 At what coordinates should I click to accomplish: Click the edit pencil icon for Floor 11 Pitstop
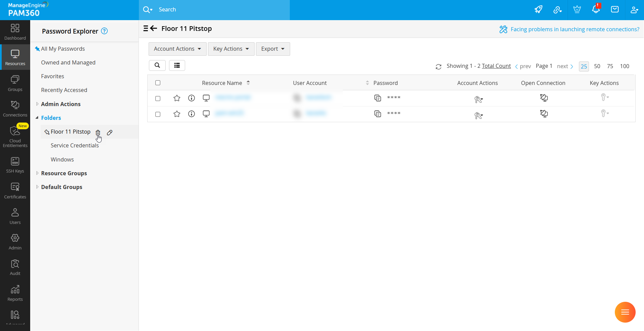tap(110, 133)
